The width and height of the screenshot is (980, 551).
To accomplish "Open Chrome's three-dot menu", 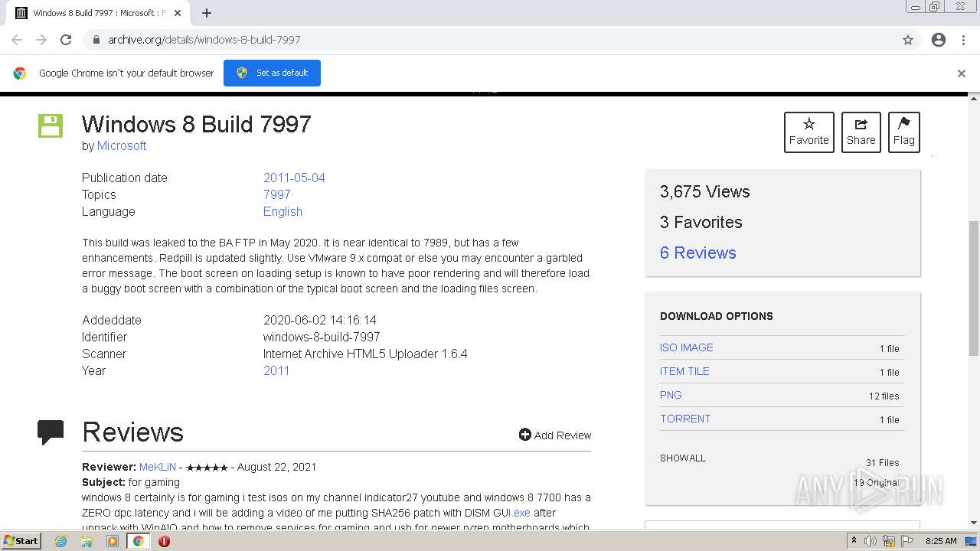I will point(963,40).
